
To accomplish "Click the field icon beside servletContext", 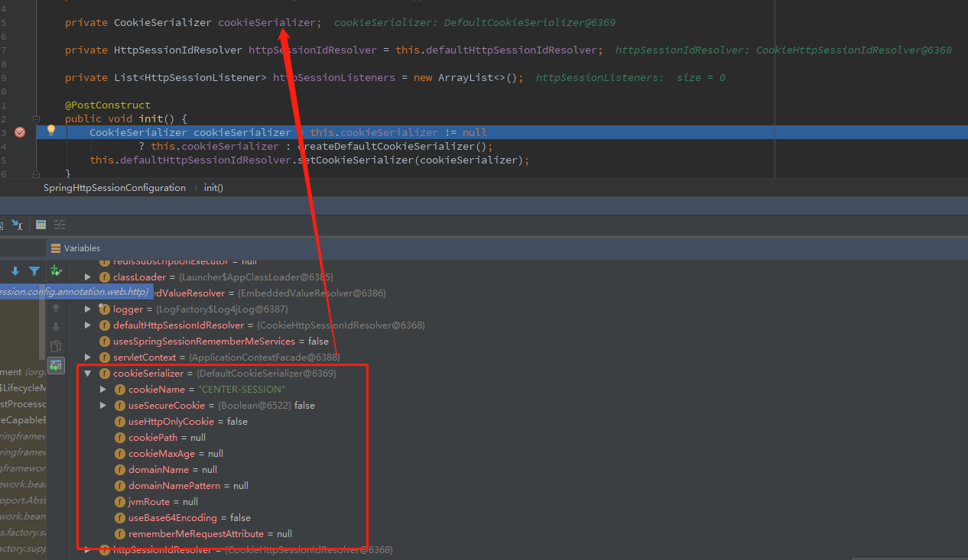I will 105,358.
